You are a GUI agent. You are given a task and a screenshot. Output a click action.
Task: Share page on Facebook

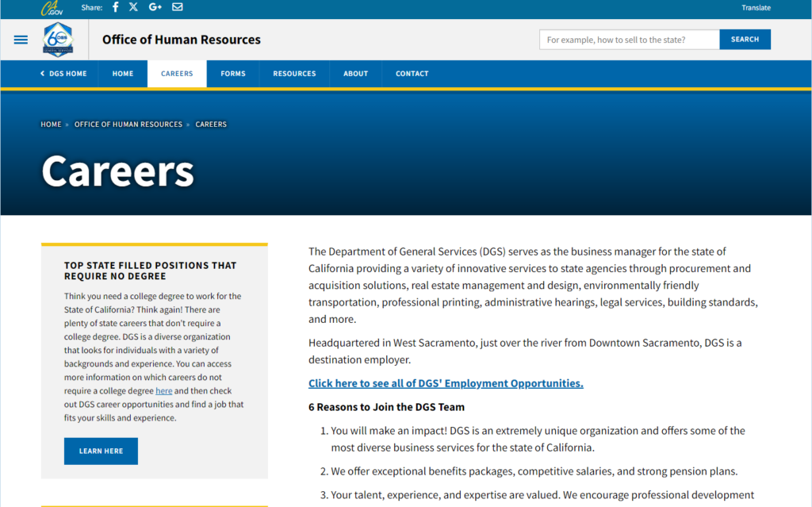pyautogui.click(x=116, y=6)
